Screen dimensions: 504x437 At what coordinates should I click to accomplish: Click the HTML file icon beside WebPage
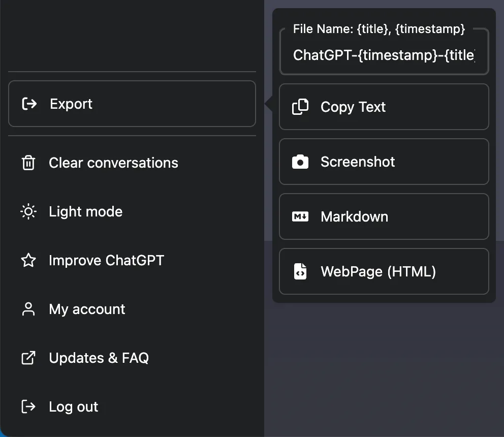300,271
